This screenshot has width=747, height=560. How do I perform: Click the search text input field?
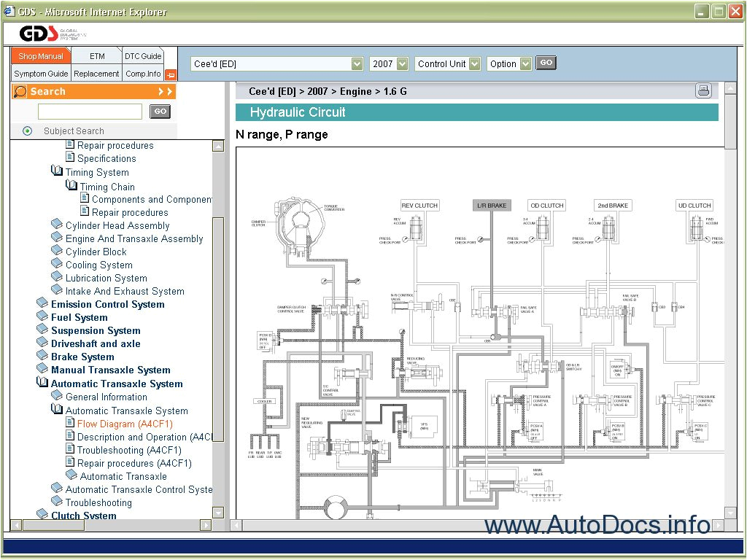point(90,112)
